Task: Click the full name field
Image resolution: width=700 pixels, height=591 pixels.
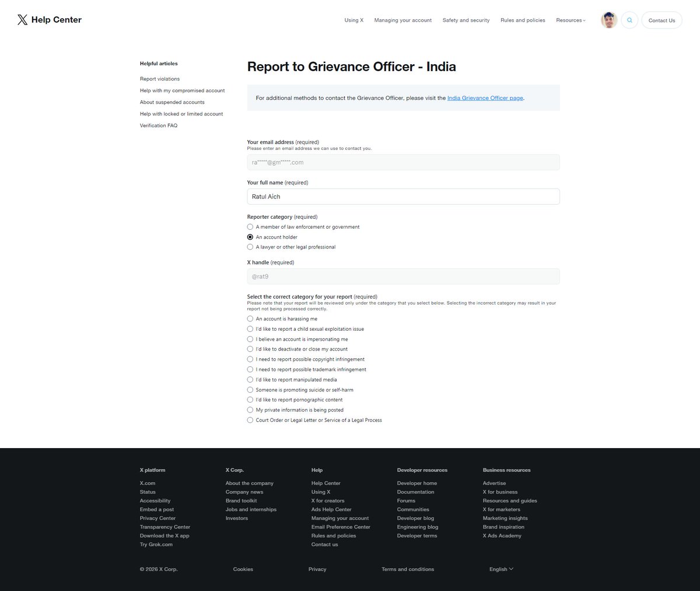Action: click(403, 197)
